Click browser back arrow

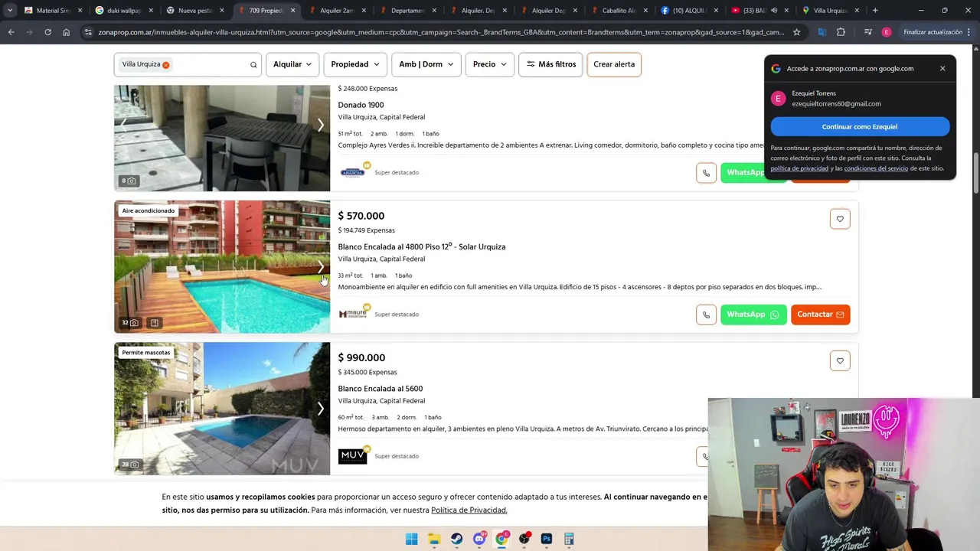coord(11,32)
